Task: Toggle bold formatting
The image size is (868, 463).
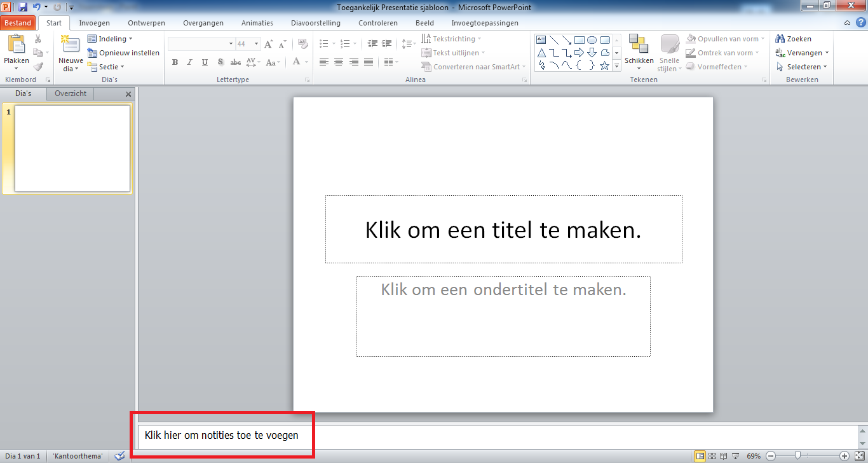Action: [x=175, y=62]
